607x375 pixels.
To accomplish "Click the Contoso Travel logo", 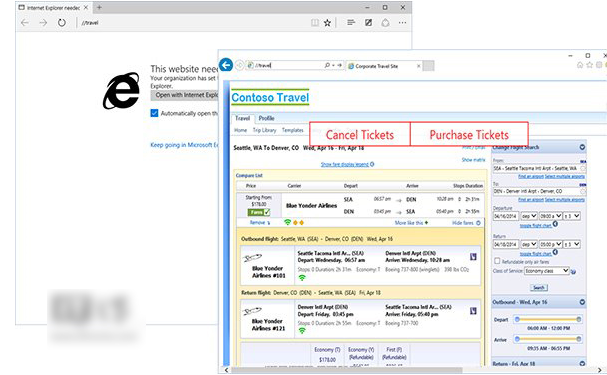I will click(x=270, y=97).
